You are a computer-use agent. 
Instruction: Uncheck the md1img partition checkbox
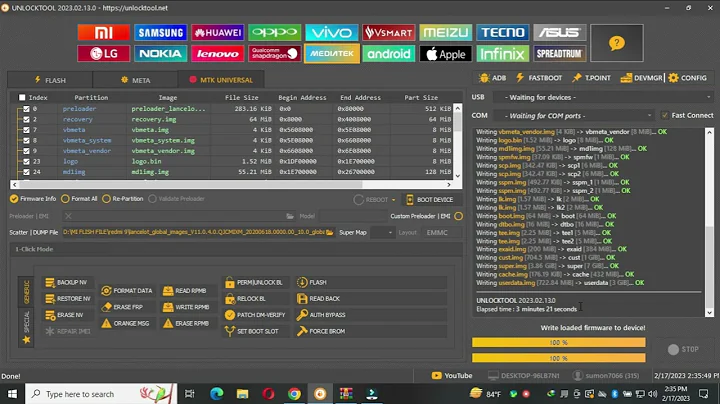point(26,172)
